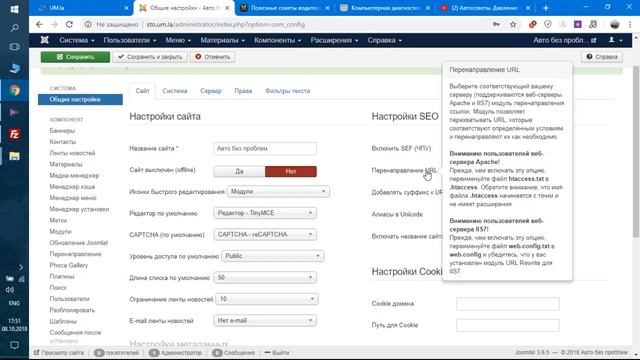The image size is (640, 360).
Task: Open notification center icon
Action: tap(14, 345)
